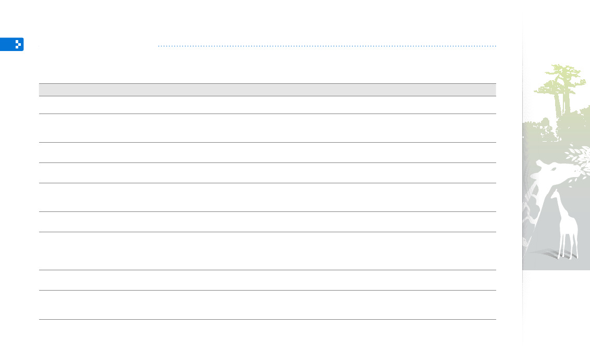Select the tallest blank row in the table
590x364 pixels.
click(267, 251)
